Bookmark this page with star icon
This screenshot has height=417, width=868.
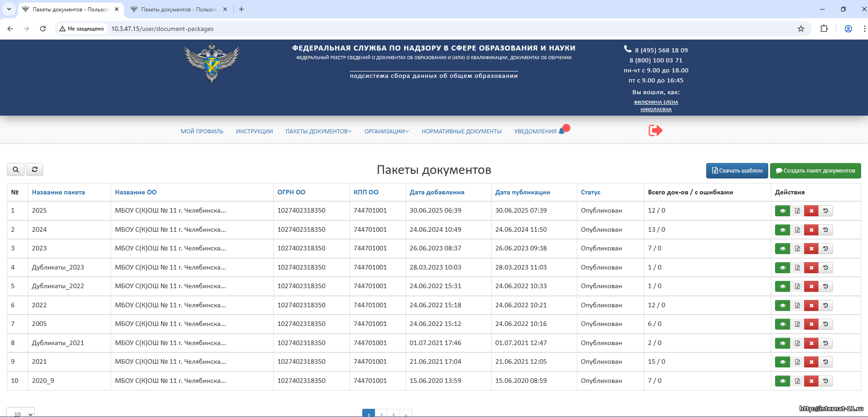coord(801,29)
